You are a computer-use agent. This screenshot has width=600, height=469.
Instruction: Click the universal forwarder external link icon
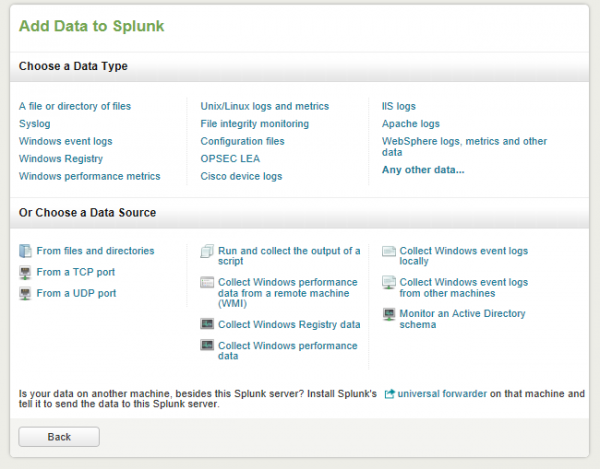tap(389, 394)
